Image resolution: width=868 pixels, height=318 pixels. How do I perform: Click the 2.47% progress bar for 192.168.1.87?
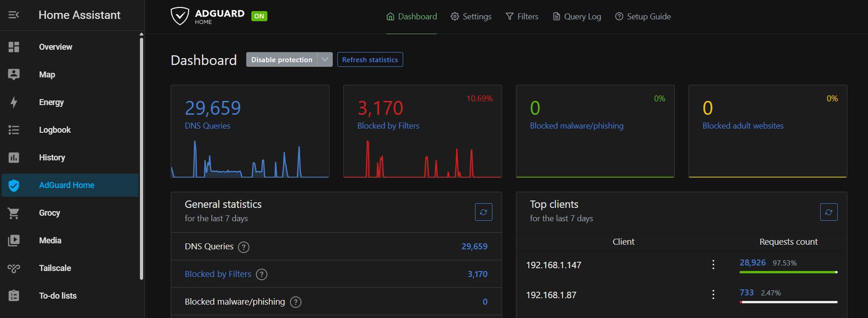pyautogui.click(x=788, y=302)
